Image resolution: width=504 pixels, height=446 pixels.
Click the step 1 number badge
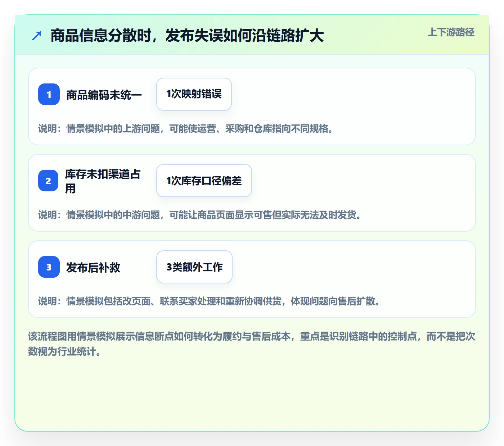click(49, 94)
